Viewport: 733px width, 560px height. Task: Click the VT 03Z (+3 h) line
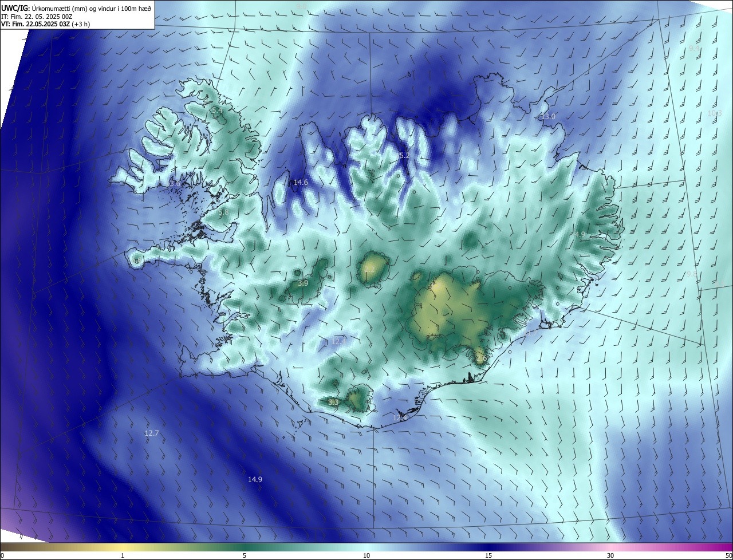(x=46, y=24)
